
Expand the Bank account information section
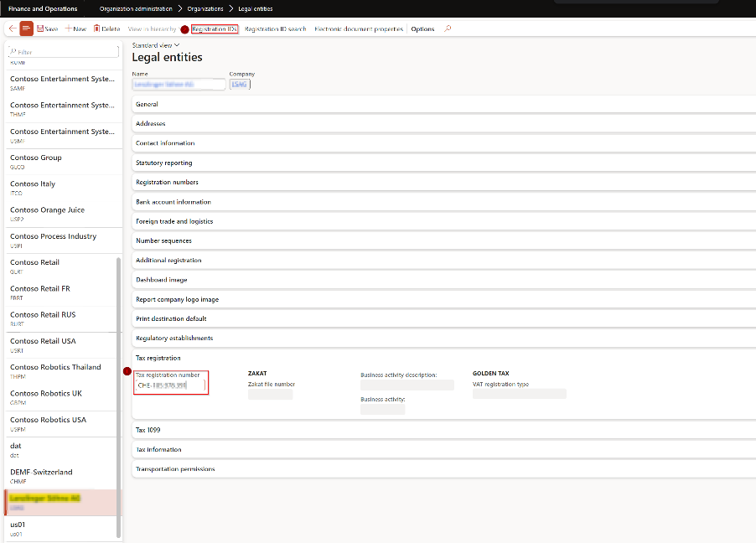[x=443, y=202]
